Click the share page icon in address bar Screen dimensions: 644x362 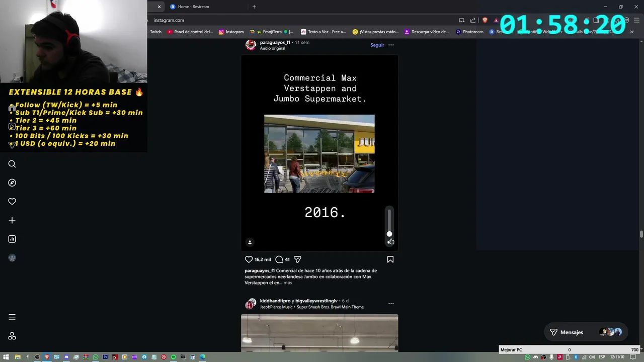(x=473, y=20)
